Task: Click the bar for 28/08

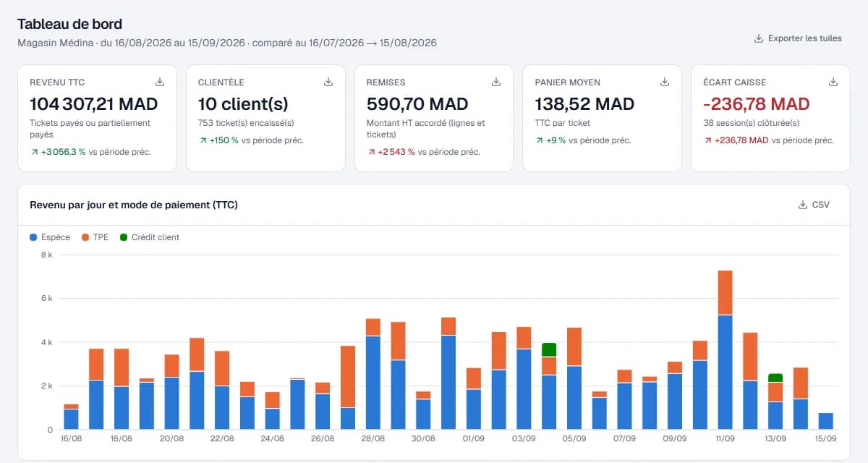Action: click(x=373, y=374)
